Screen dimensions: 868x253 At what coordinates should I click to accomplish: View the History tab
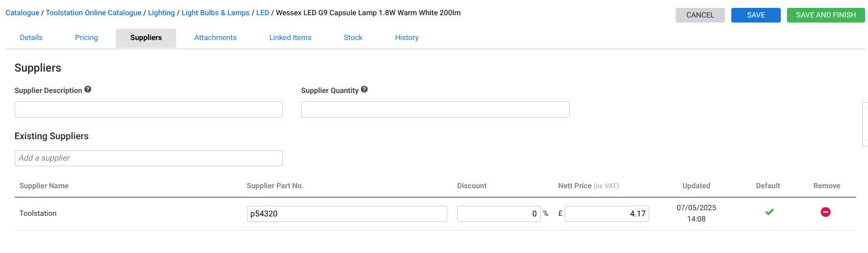click(x=407, y=38)
